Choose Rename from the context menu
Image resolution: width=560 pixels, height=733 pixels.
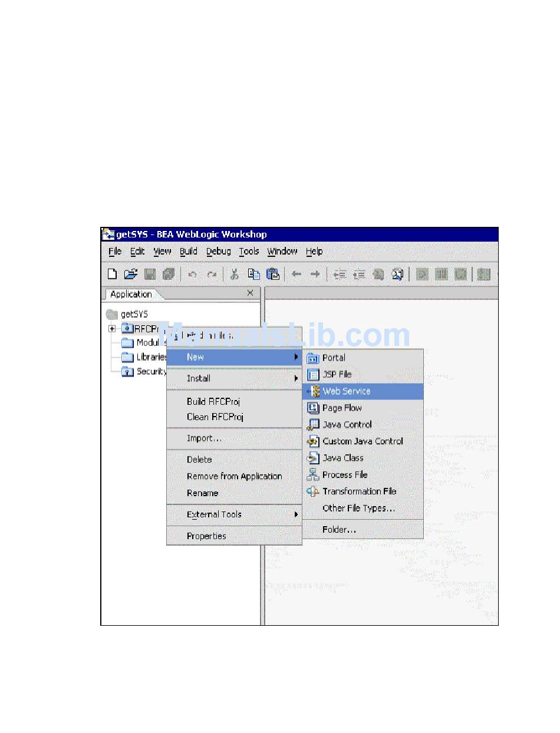point(234,493)
